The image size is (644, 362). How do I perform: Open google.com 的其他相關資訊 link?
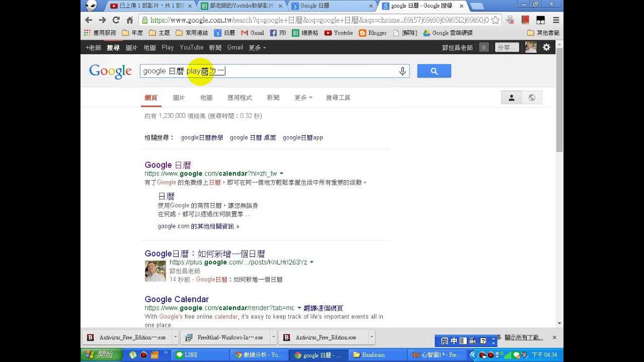click(x=198, y=226)
